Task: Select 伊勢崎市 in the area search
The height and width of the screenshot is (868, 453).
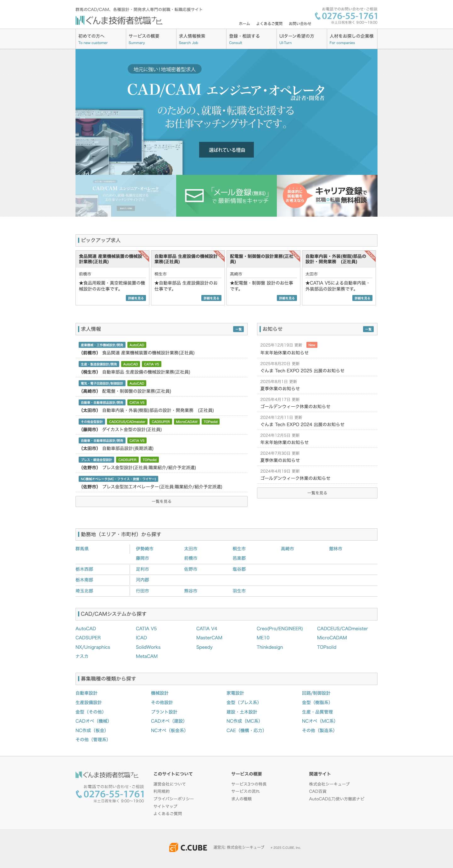Action: point(145,549)
